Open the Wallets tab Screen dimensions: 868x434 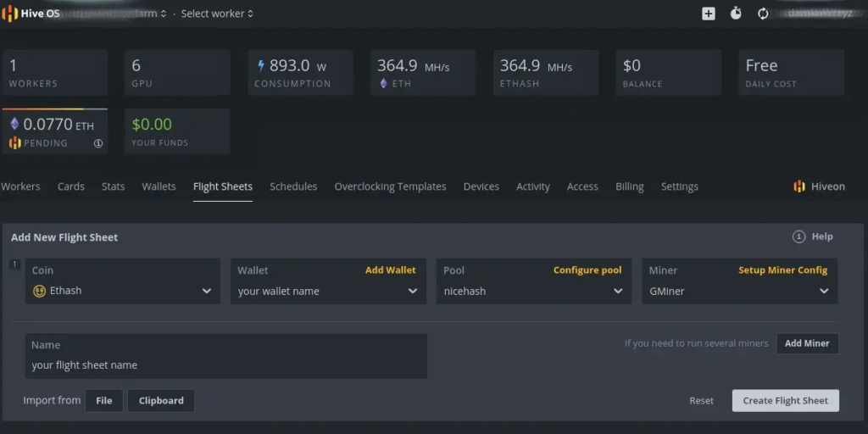click(x=159, y=186)
